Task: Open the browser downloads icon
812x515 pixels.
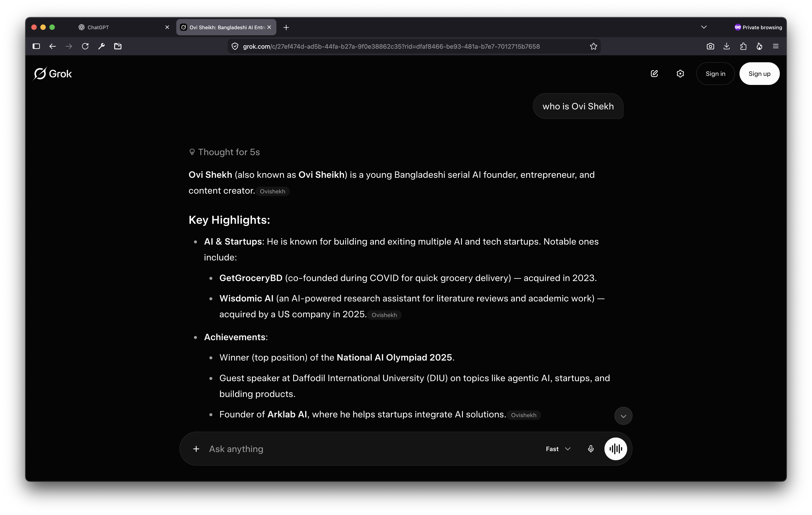Action: coord(726,46)
